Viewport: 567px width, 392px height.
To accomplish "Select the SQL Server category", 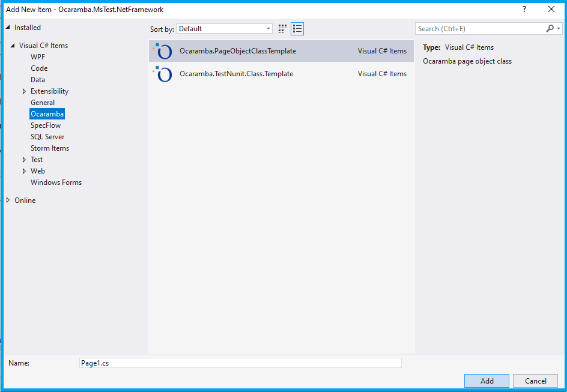I will [47, 137].
